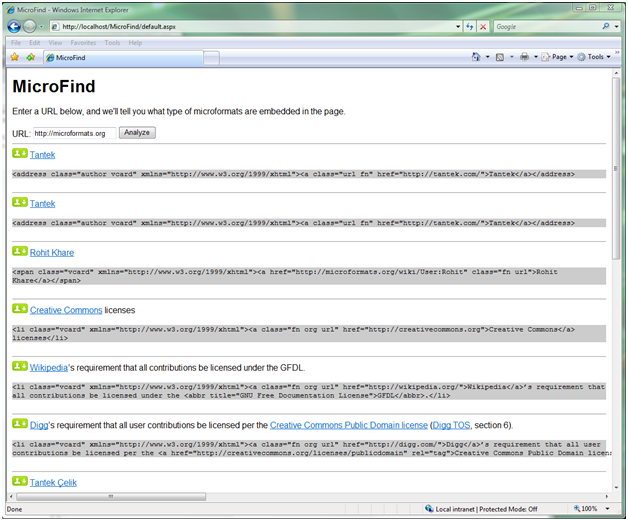This screenshot has width=628, height=521.
Task: Click the Feeds toolbar icon
Action: 500,57
